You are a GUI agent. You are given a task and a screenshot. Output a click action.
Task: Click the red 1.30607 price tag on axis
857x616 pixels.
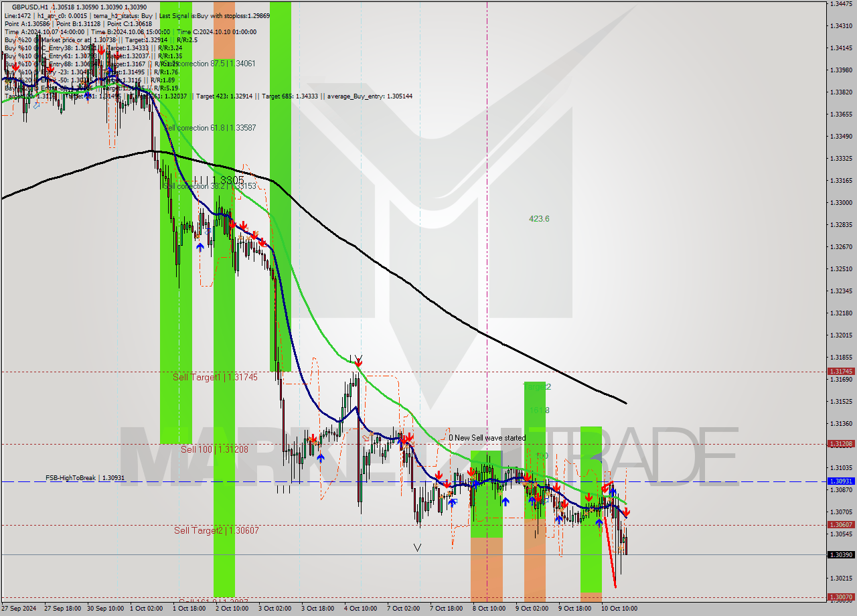click(x=841, y=524)
